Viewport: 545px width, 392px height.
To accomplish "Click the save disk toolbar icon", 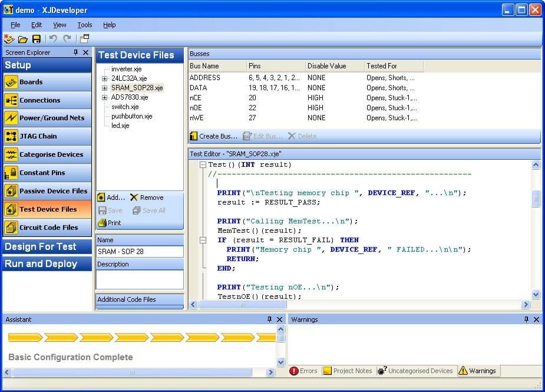I will [37, 39].
